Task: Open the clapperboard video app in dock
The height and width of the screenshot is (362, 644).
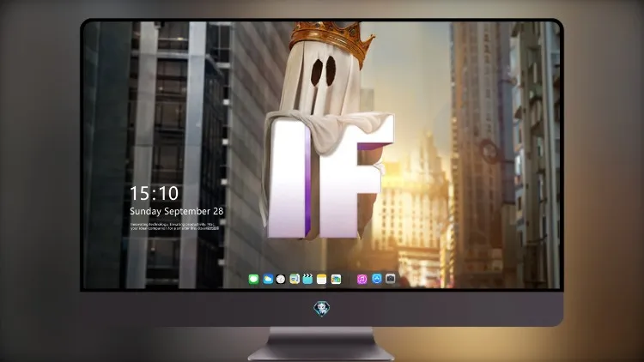Action: tap(307, 280)
